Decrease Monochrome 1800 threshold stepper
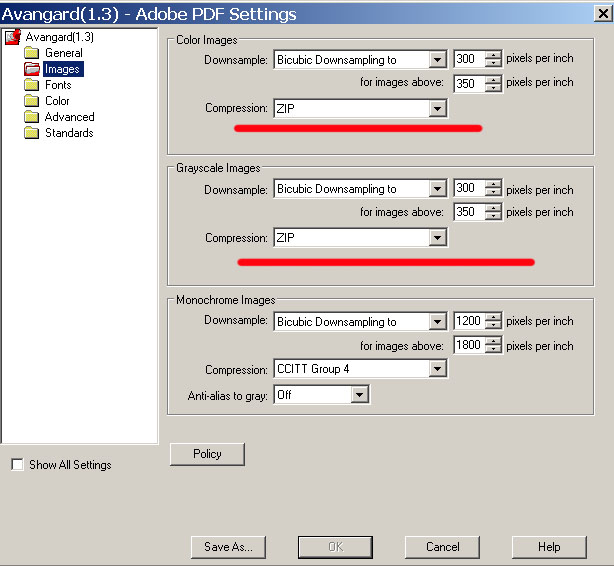 [x=493, y=349]
